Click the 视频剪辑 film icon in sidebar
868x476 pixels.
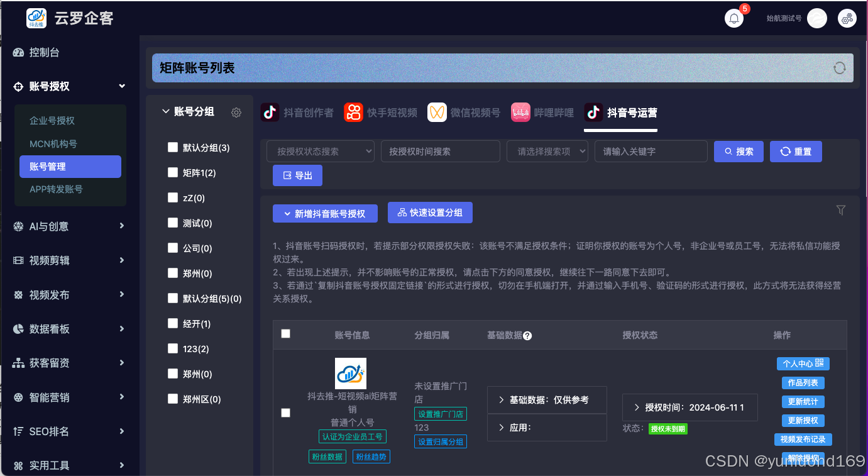tap(18, 260)
